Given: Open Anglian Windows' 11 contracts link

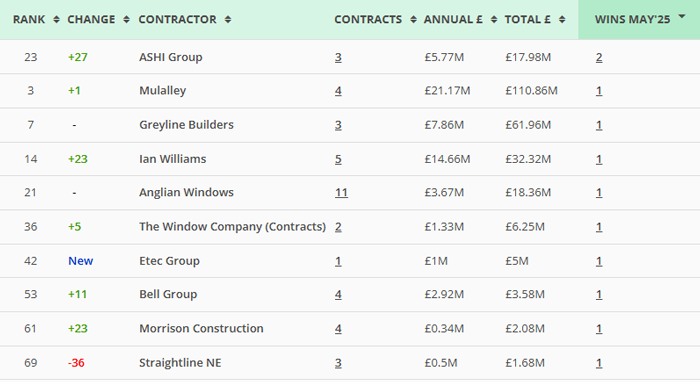Looking at the screenshot, I should (341, 193).
